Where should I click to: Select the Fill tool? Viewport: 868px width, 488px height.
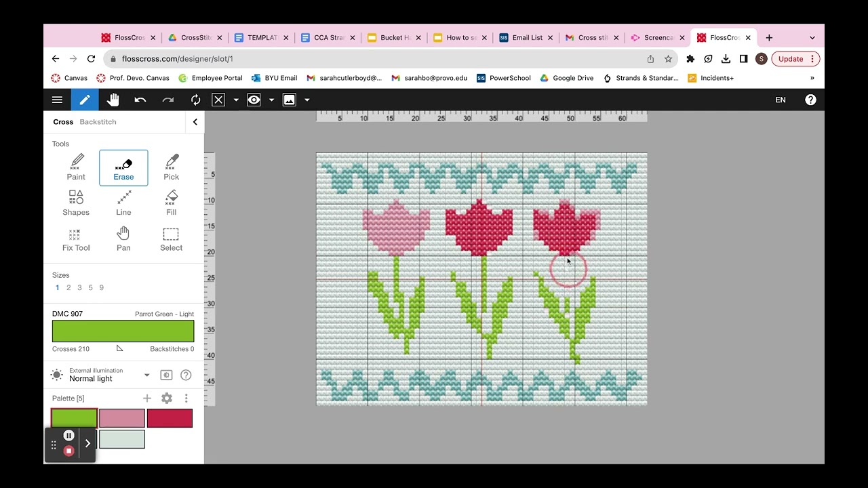172,203
